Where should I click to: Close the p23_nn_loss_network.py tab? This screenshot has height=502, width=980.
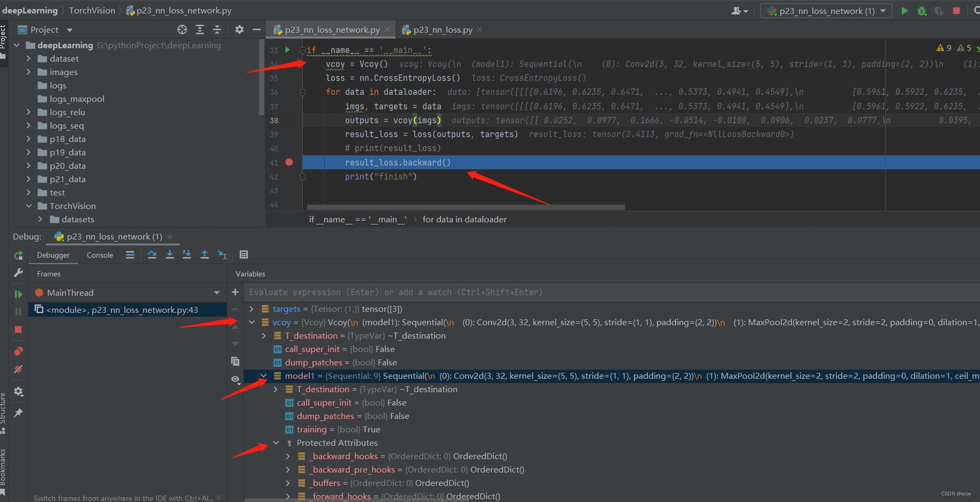[387, 29]
